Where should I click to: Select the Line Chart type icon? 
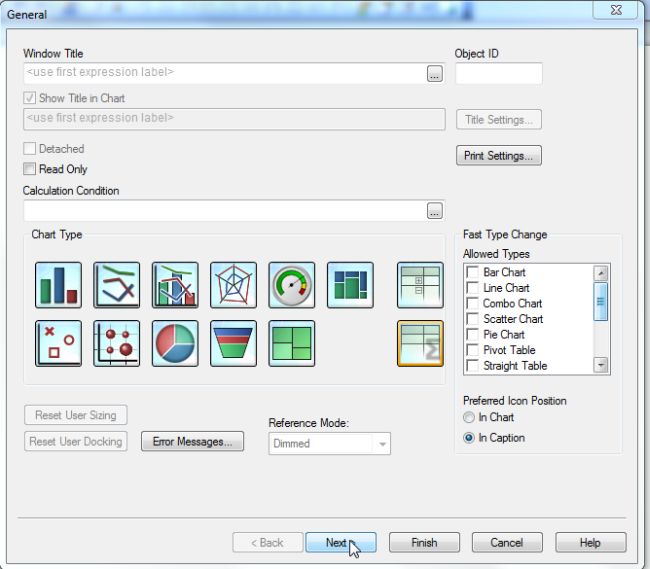tap(116, 285)
